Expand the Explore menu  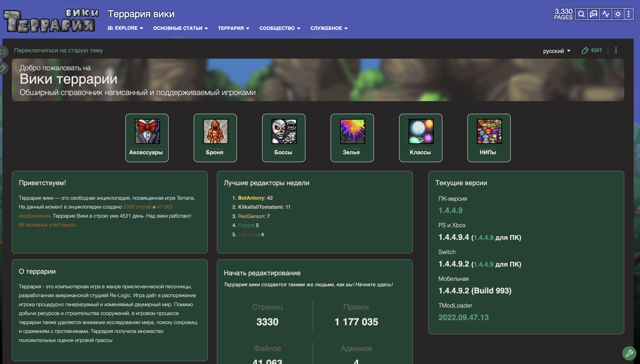[125, 28]
